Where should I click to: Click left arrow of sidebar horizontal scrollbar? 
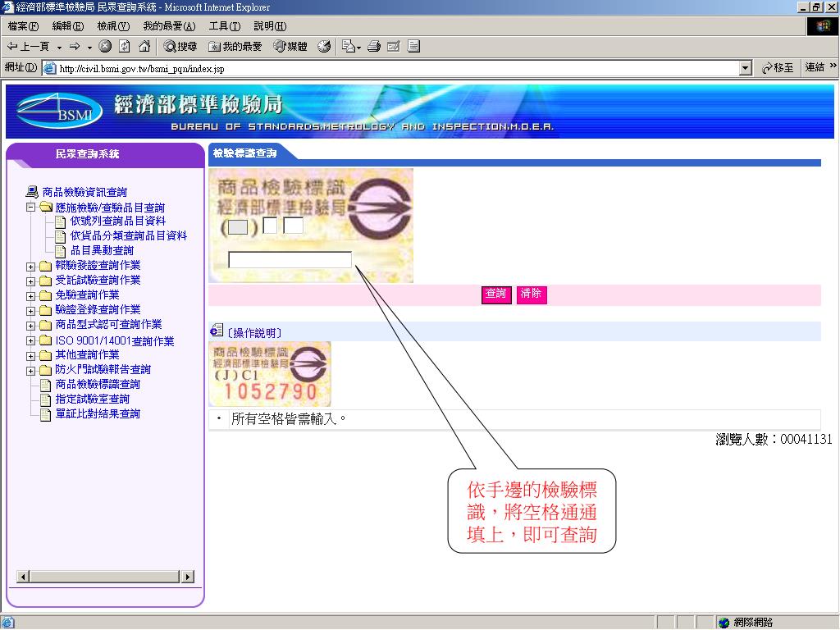[23, 577]
